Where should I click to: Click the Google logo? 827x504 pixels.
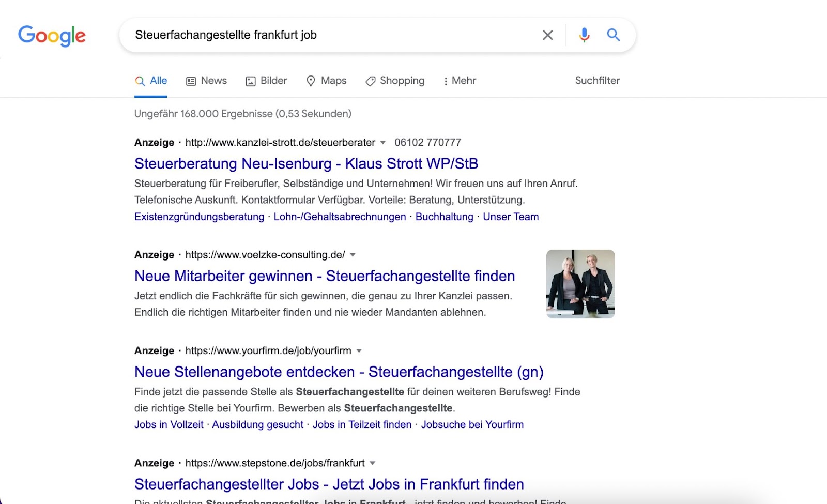(52, 36)
